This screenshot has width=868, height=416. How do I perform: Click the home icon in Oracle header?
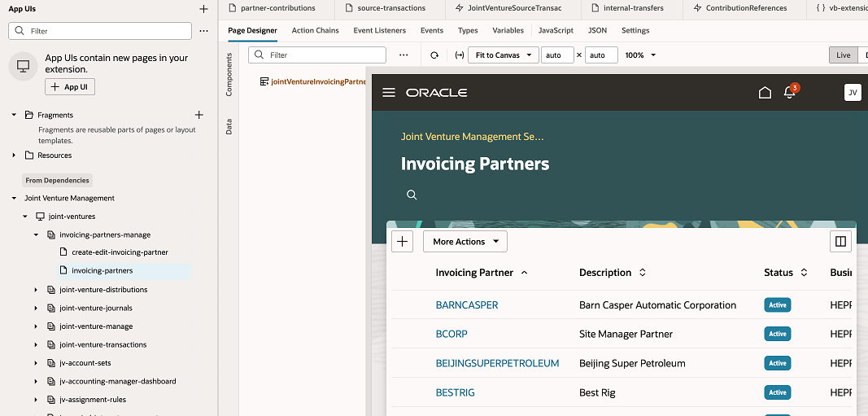[765, 93]
